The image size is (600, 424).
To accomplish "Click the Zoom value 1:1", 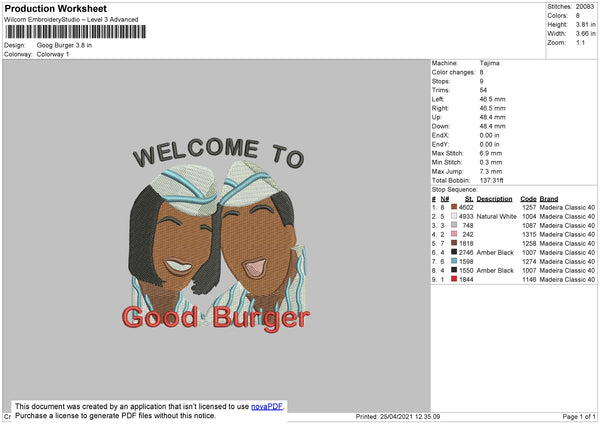I will (x=580, y=42).
